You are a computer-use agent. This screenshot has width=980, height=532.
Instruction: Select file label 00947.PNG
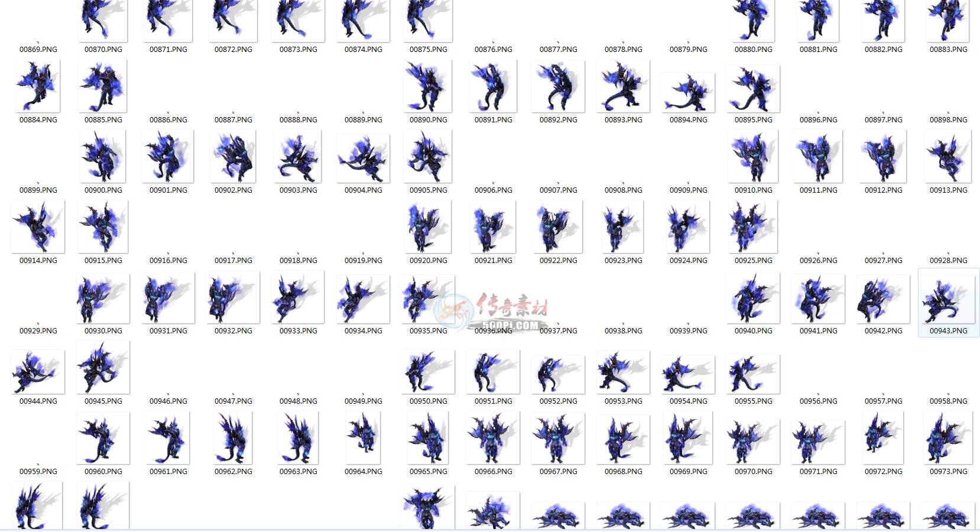coord(233,401)
